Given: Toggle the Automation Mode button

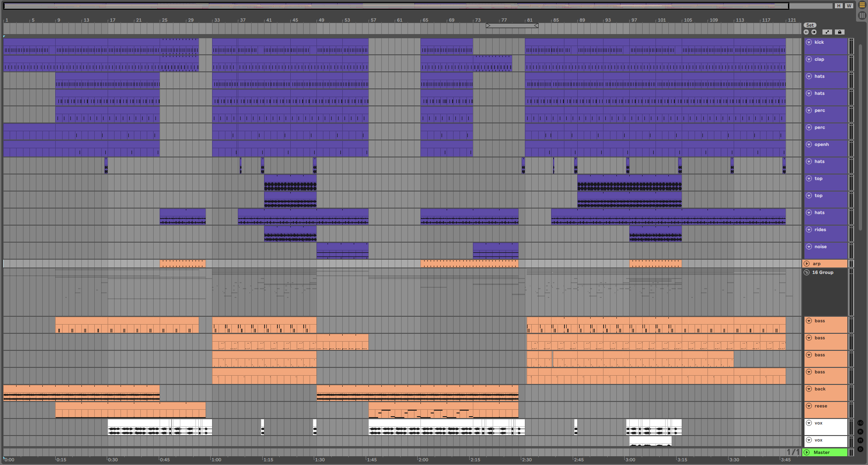Looking at the screenshot, I should (x=827, y=32).
